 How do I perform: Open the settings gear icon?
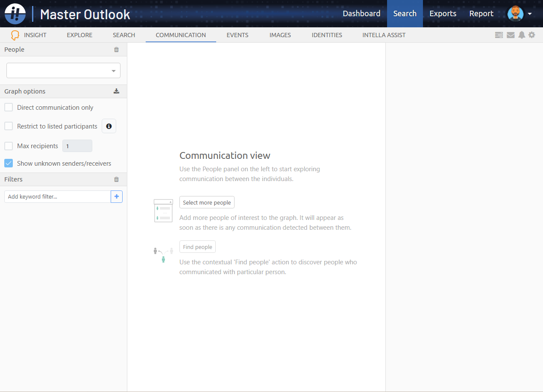click(532, 35)
